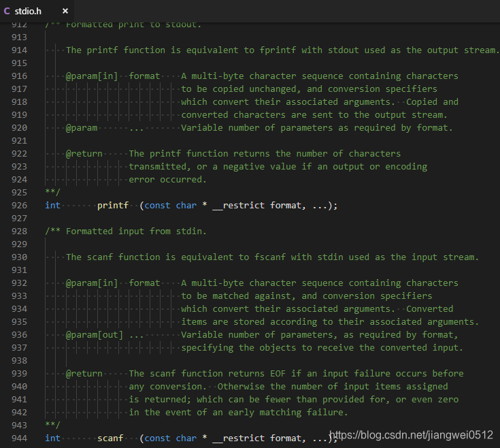Click 'EOF' in line 939 comment
The width and height of the screenshot is (500, 448).
[278, 374]
